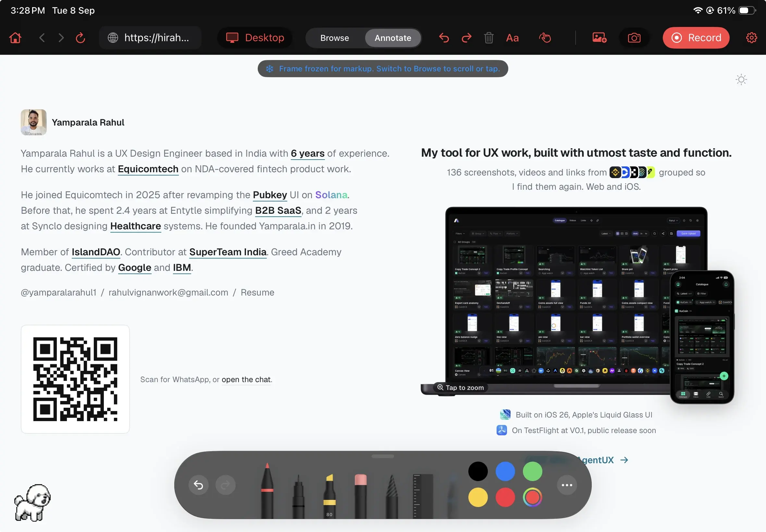Choose the yellow color swatch

click(x=478, y=497)
